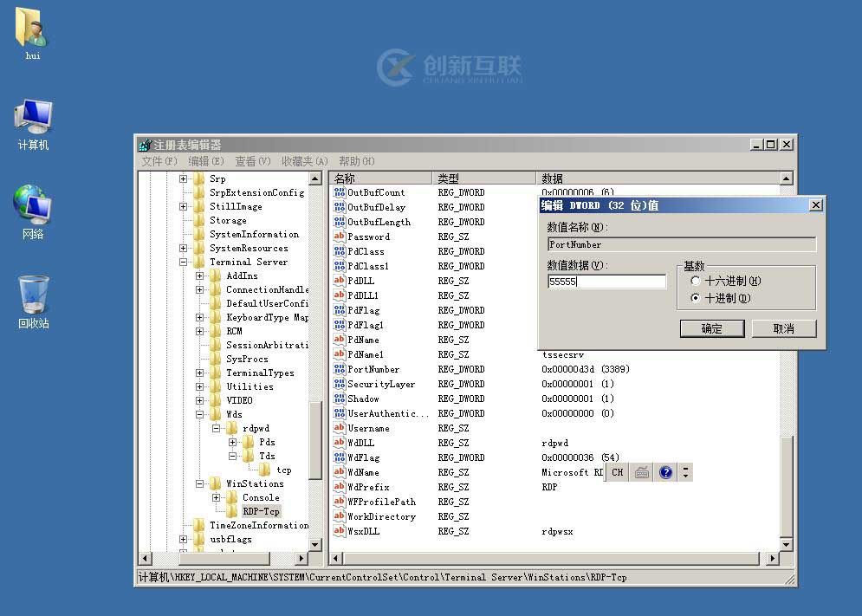This screenshot has width=862, height=616.
Task: Expand the StillImage tree node
Action: click(183, 206)
